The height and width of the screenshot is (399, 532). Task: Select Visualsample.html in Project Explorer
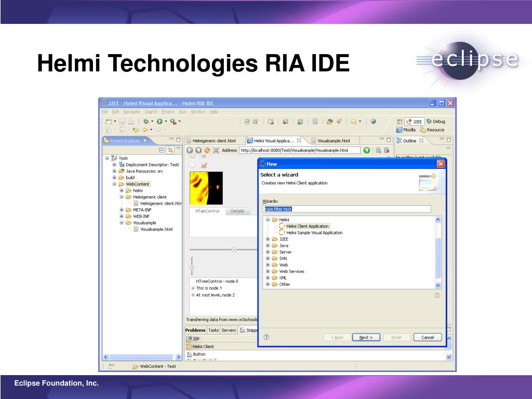[156, 229]
